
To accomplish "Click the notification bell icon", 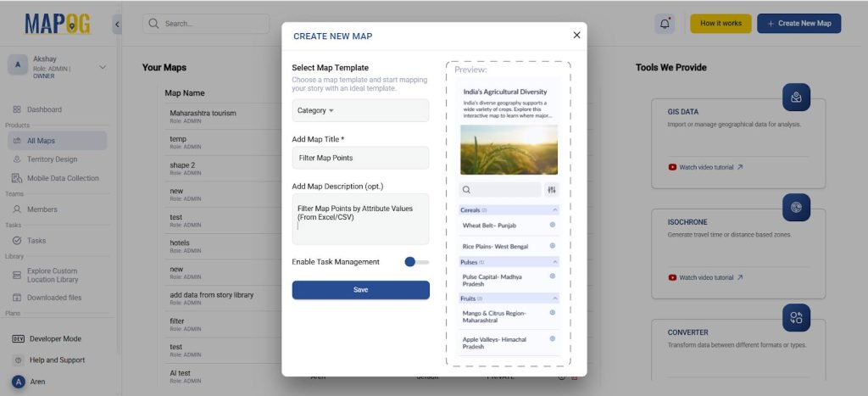I will pyautogui.click(x=665, y=24).
